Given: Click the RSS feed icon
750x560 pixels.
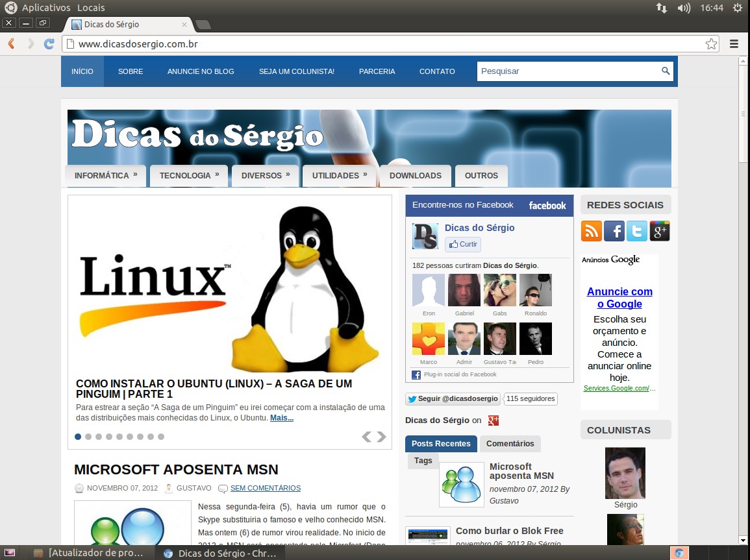Looking at the screenshot, I should coord(591,231).
